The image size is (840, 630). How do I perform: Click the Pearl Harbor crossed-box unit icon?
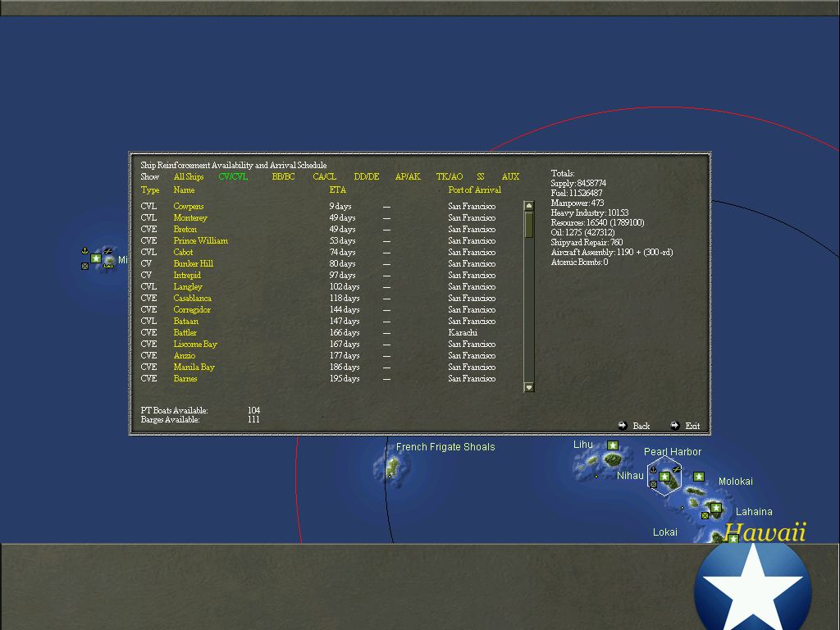pos(653,484)
